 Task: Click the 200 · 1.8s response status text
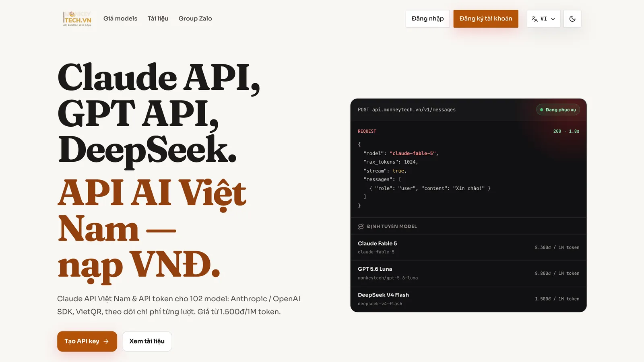[566, 131]
